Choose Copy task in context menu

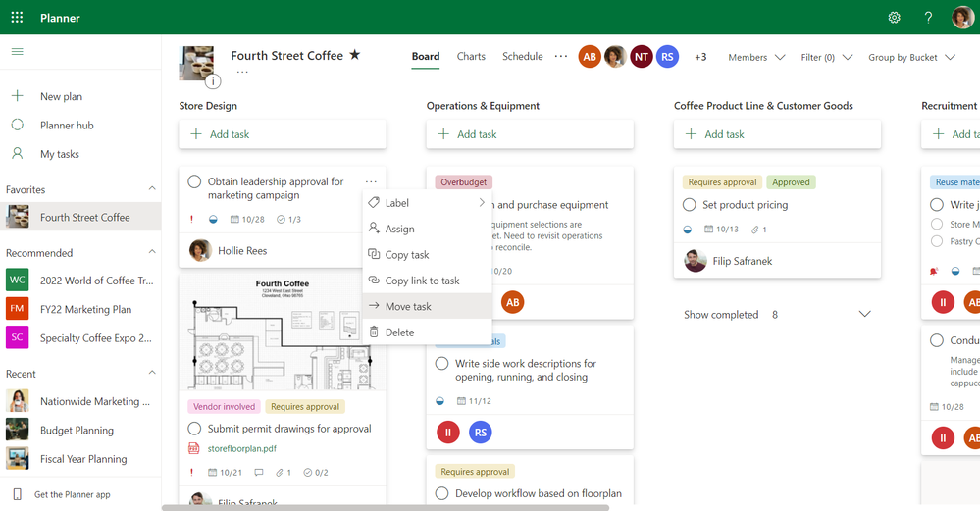click(428, 254)
